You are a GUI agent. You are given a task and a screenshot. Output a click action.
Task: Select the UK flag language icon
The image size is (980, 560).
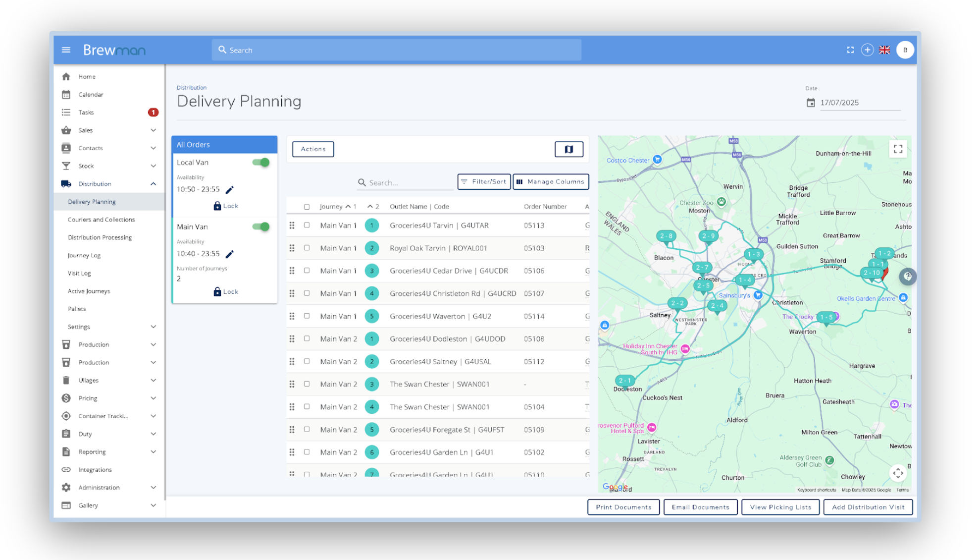[x=884, y=50]
